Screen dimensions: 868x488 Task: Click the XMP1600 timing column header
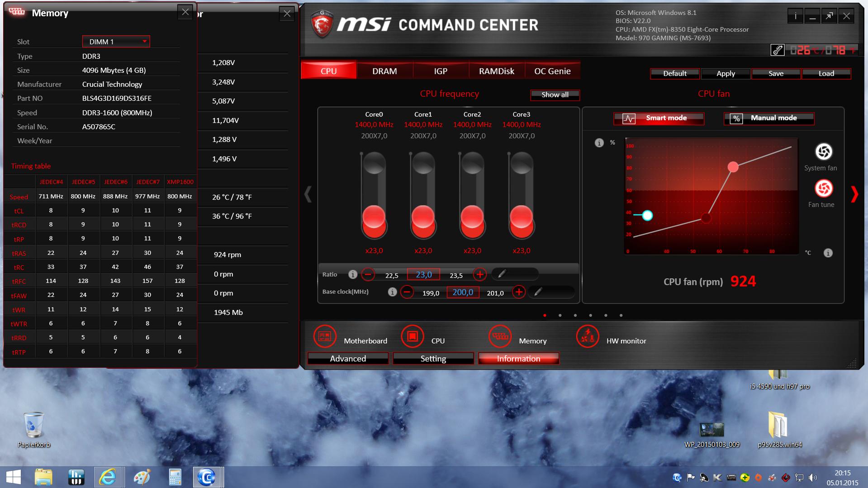180,182
